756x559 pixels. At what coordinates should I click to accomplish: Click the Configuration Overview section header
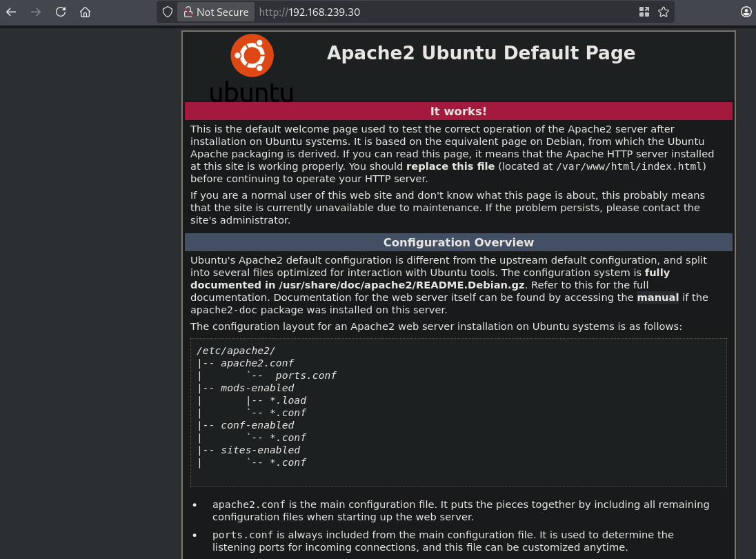458,243
